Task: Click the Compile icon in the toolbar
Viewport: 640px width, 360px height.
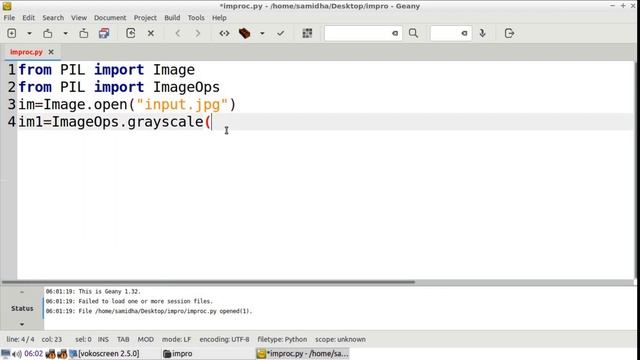Action: click(x=224, y=33)
